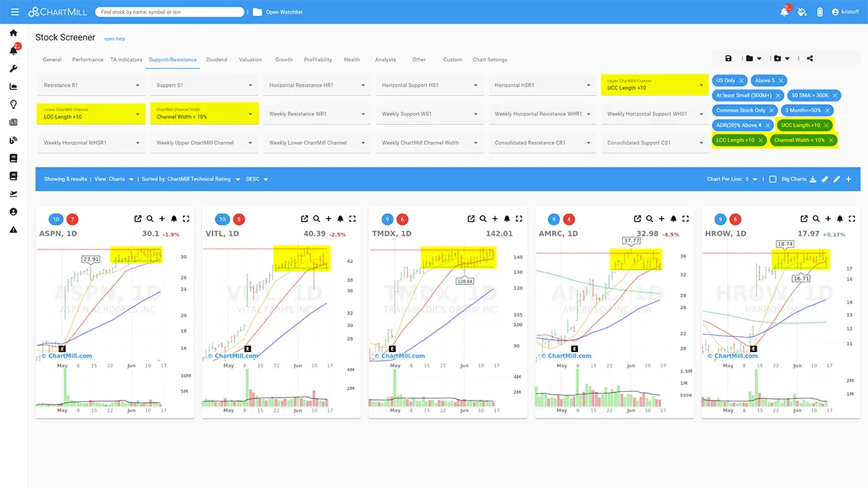868x488 pixels.
Task: Go to Home in left sidebar
Action: [x=13, y=33]
